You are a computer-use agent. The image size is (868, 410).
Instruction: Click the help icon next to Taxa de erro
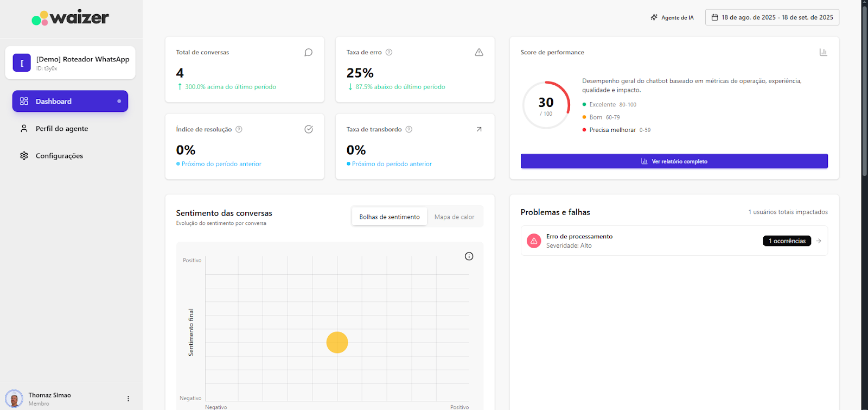(x=389, y=53)
